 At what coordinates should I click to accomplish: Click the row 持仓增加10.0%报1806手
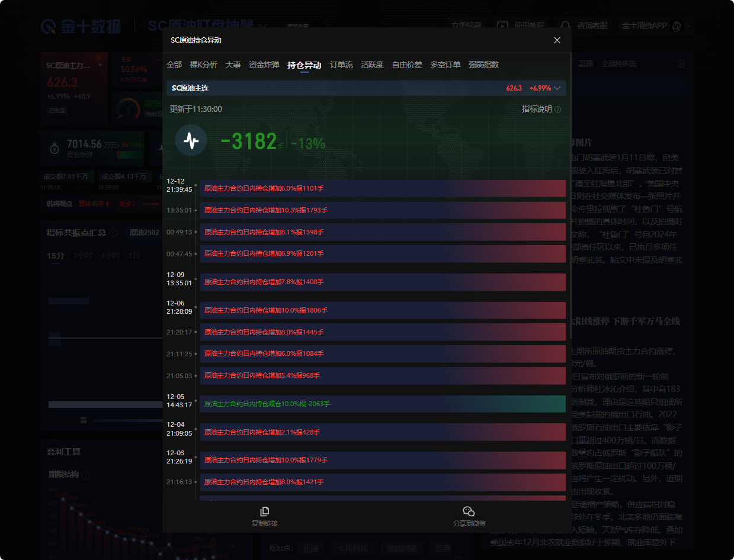(x=383, y=310)
